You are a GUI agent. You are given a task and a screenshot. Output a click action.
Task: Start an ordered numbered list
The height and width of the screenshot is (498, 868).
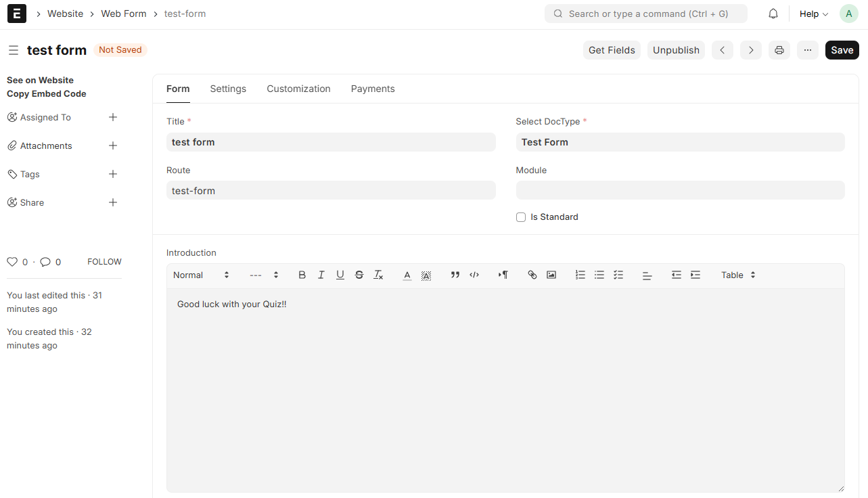(580, 275)
